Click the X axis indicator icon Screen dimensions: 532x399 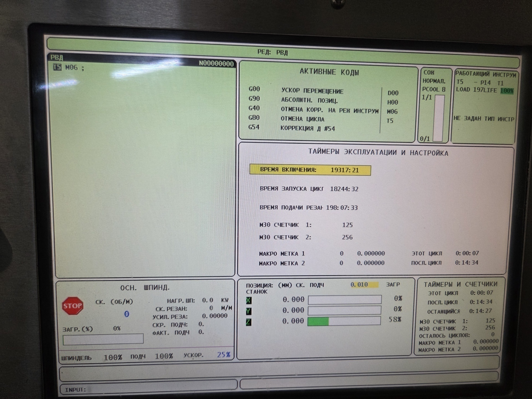(249, 300)
